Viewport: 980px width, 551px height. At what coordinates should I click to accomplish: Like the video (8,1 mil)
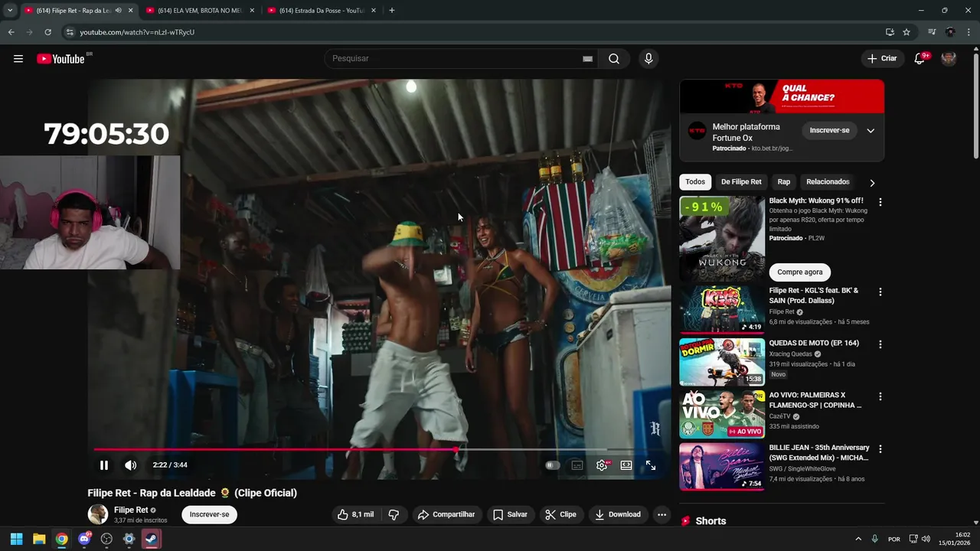tap(356, 514)
